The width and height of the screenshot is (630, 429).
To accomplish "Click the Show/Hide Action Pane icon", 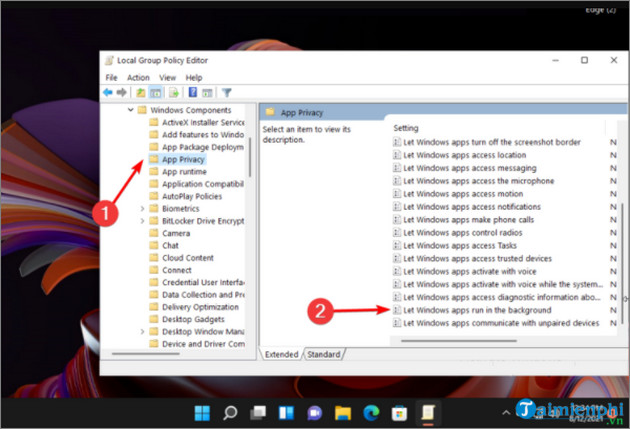I will click(207, 93).
